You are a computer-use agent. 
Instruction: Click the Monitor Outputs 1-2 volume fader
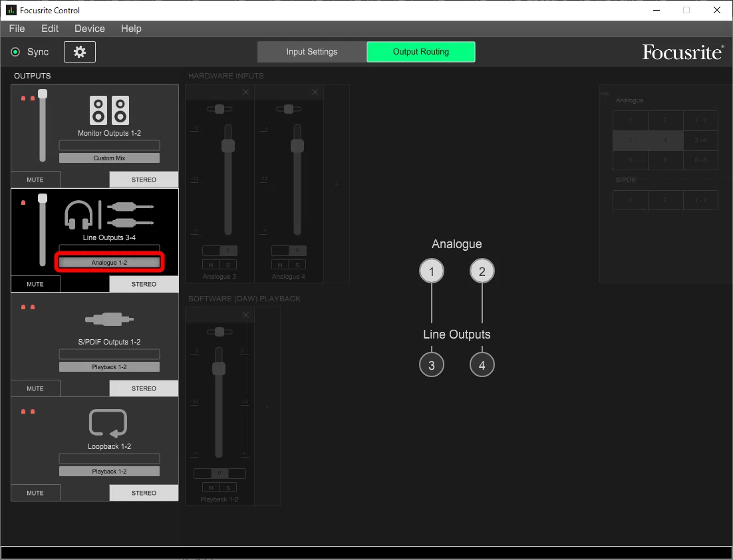tap(43, 94)
